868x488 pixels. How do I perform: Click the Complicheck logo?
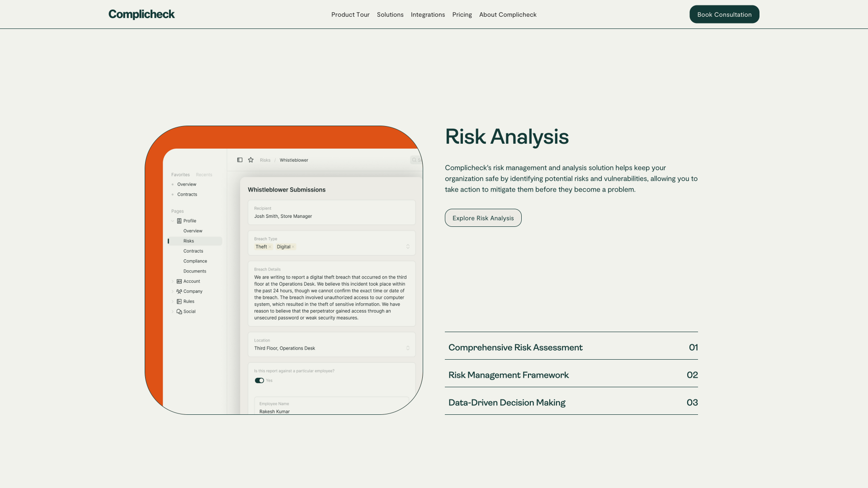[x=142, y=14]
